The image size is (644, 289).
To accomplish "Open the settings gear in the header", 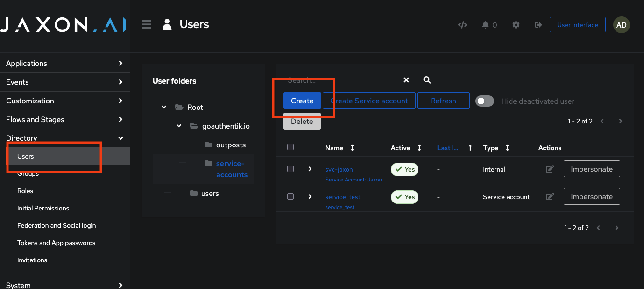I will pyautogui.click(x=516, y=24).
